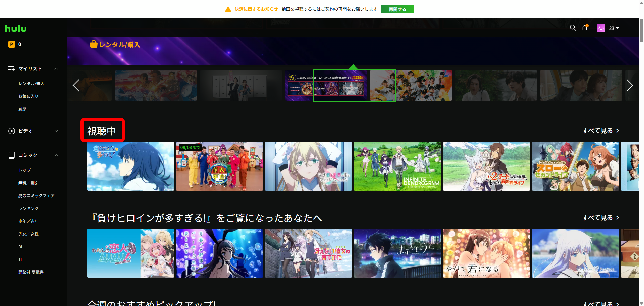
Task: Open 少女/女性 comics category
Action: (29, 234)
